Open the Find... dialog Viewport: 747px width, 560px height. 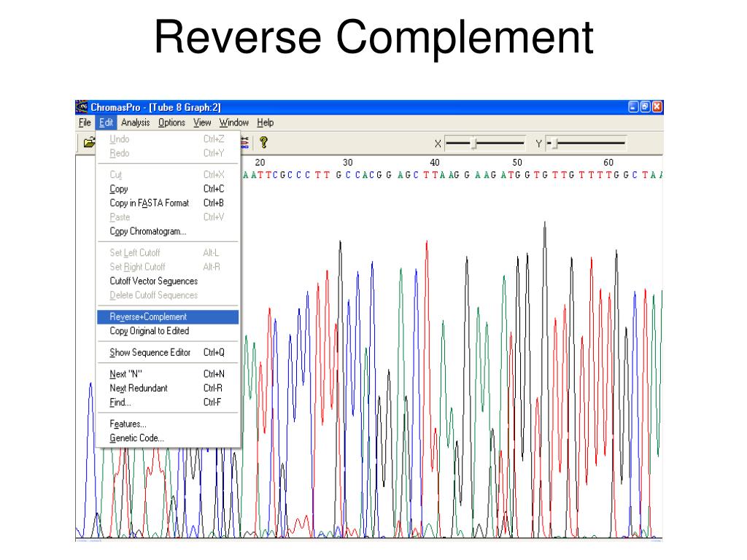tap(168, 402)
